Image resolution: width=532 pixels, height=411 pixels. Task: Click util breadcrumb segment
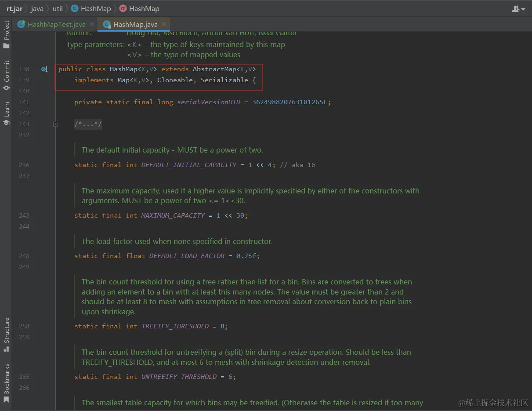tap(58, 8)
